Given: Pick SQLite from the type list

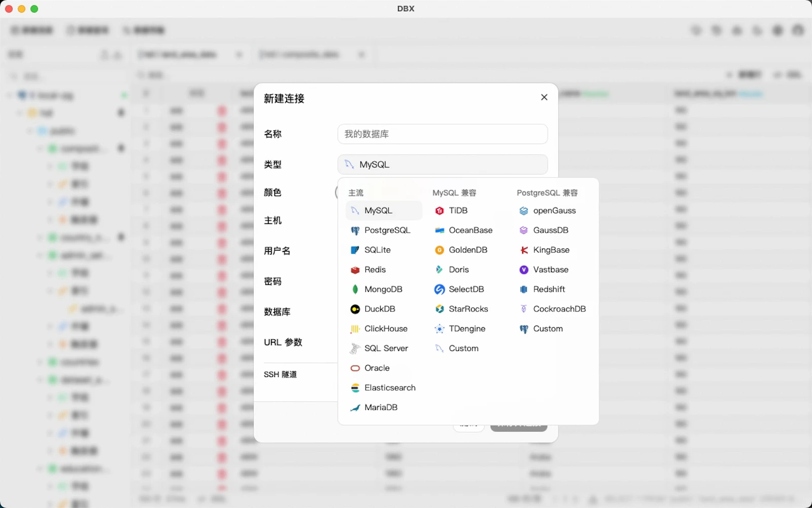Looking at the screenshot, I should coord(384,250).
